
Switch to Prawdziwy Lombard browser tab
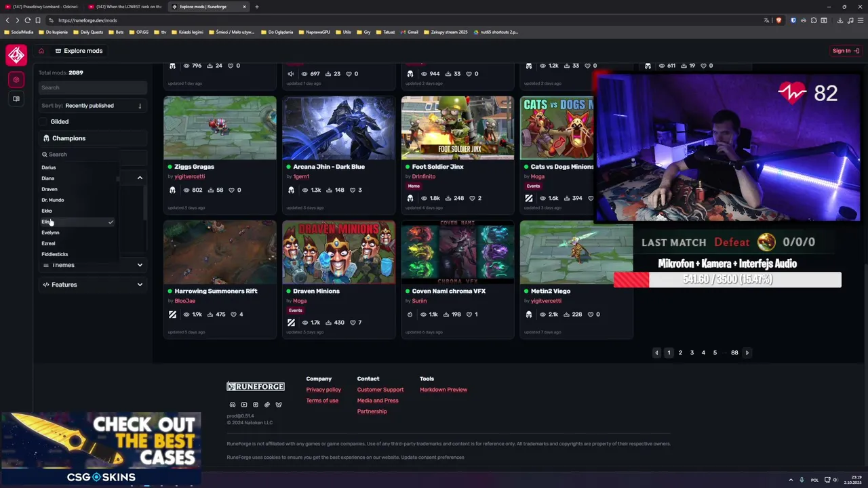42,7
